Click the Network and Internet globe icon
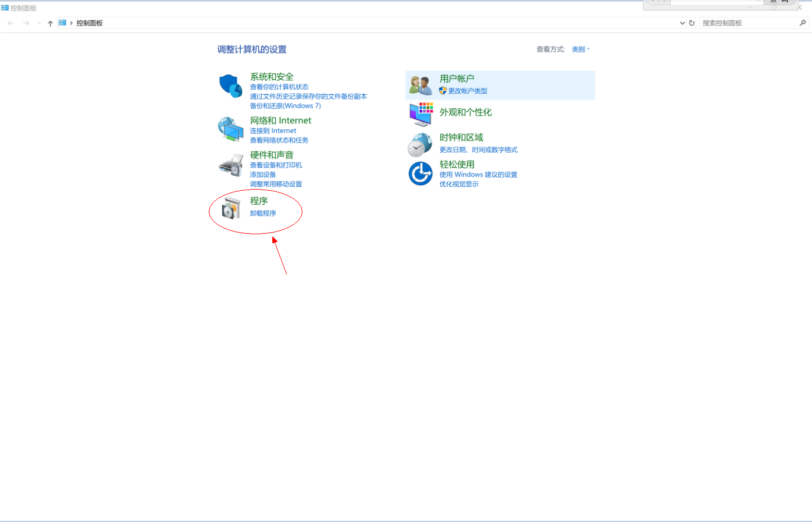The height and width of the screenshot is (522, 812). point(230,129)
